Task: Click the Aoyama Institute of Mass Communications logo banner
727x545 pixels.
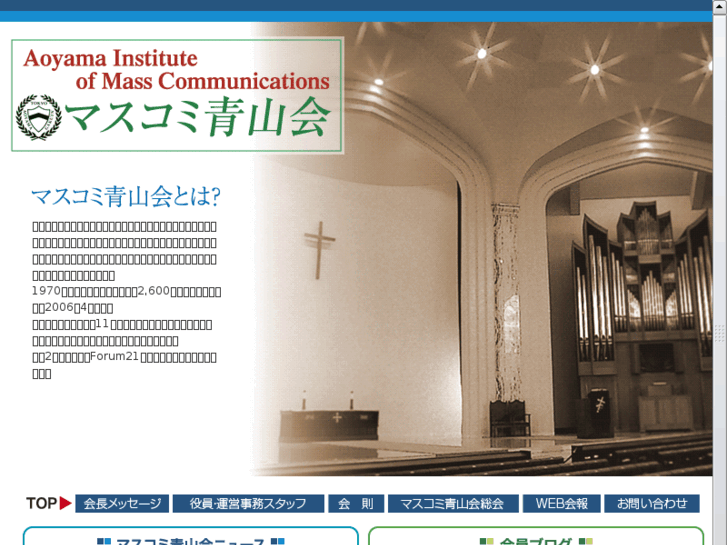Action: pyautogui.click(x=177, y=95)
